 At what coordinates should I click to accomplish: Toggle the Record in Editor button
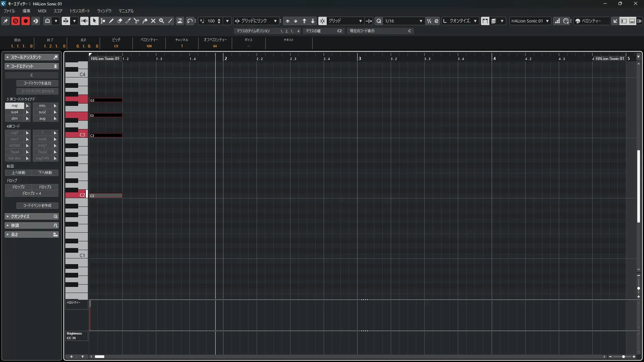(25, 21)
